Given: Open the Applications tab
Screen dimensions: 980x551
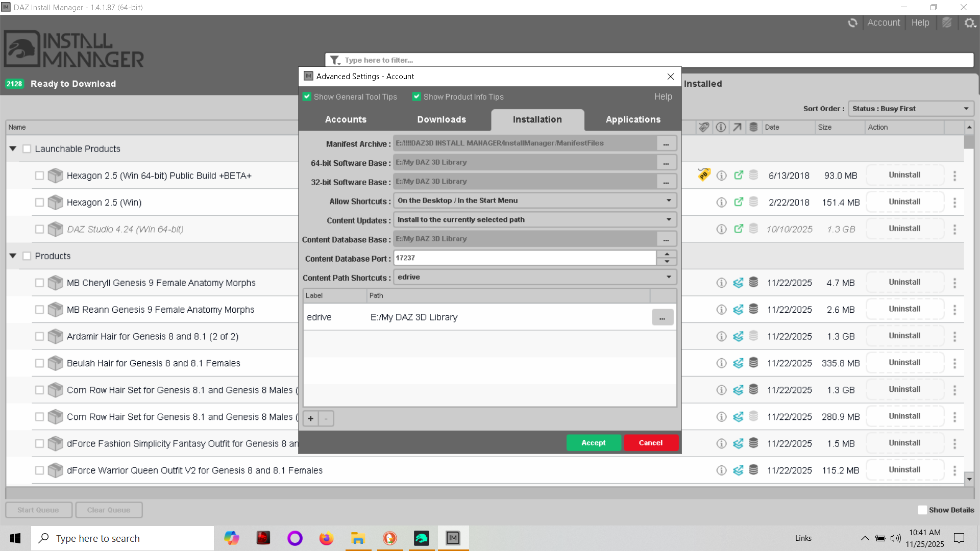Looking at the screenshot, I should point(633,119).
